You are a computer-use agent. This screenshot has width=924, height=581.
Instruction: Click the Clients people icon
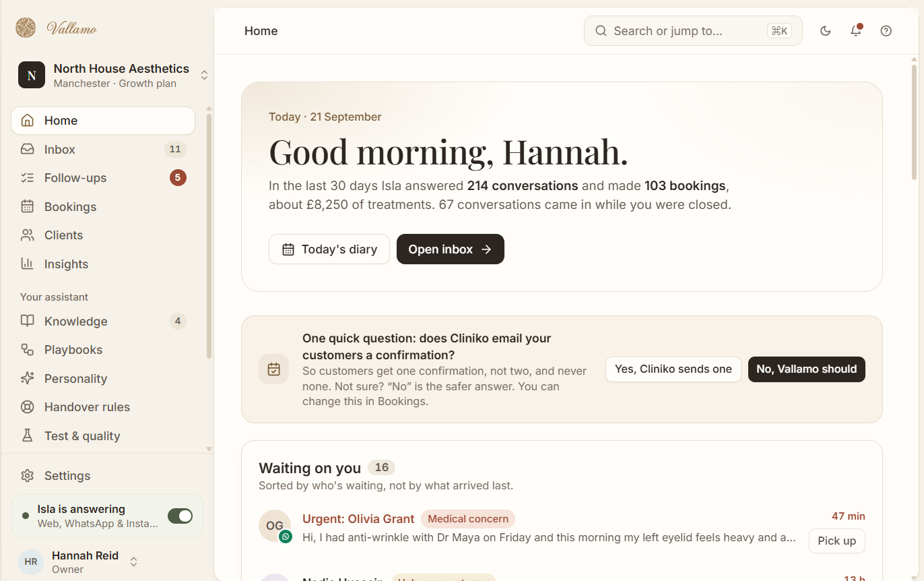click(x=28, y=235)
